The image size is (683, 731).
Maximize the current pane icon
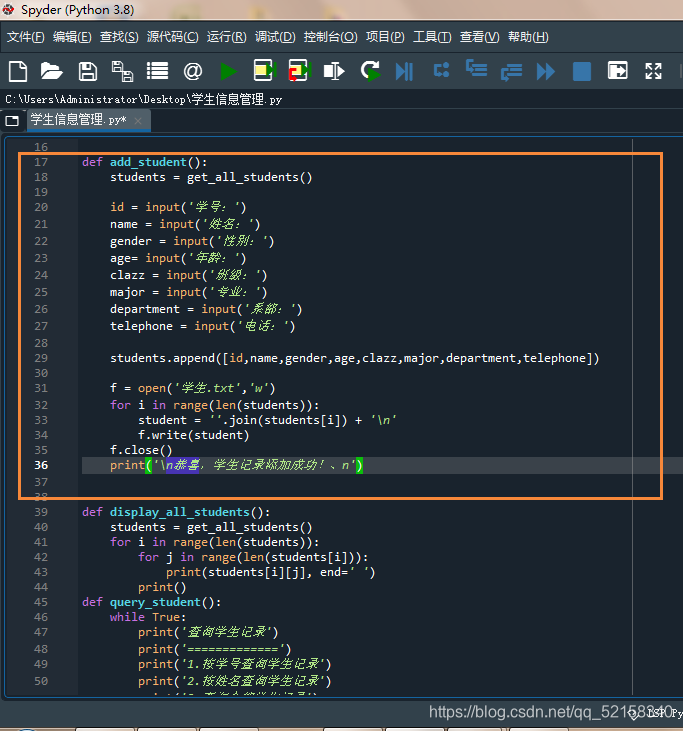[x=618, y=71]
